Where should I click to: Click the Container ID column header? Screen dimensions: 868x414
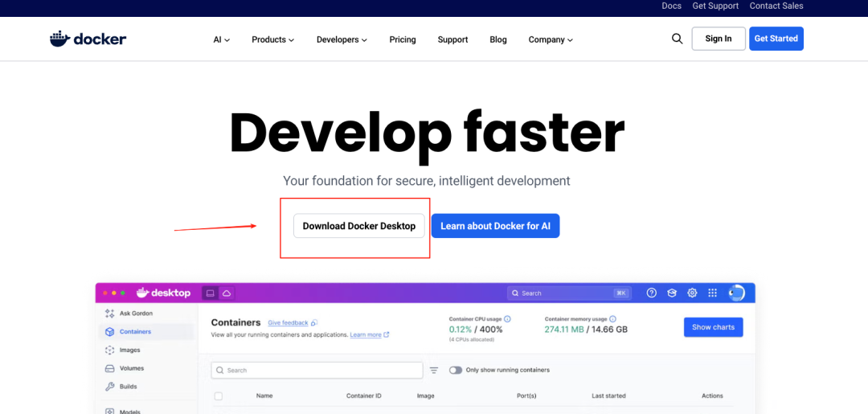(364, 396)
